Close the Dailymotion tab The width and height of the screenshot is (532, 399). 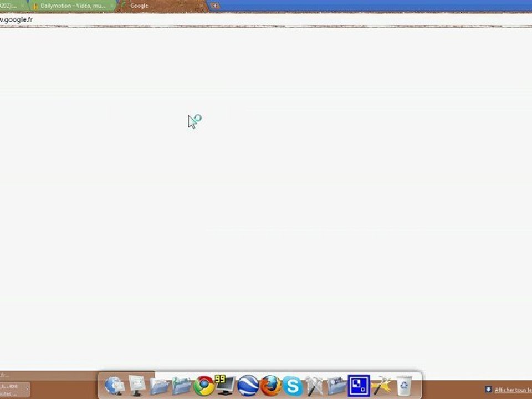tap(111, 6)
